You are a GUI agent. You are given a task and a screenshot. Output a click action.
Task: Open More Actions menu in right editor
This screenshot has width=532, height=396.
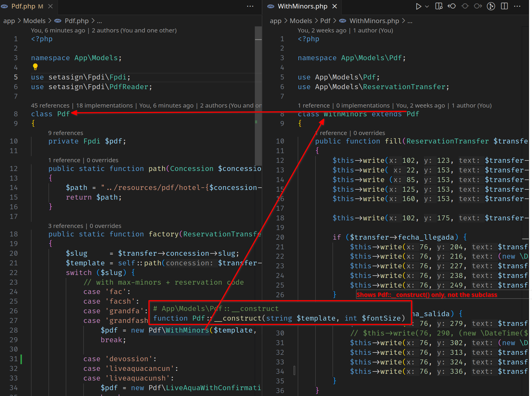[517, 6]
